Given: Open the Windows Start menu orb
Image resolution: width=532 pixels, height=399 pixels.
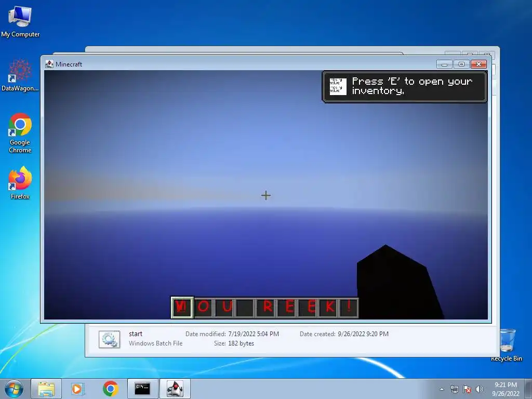Looking at the screenshot, I should 14,389.
